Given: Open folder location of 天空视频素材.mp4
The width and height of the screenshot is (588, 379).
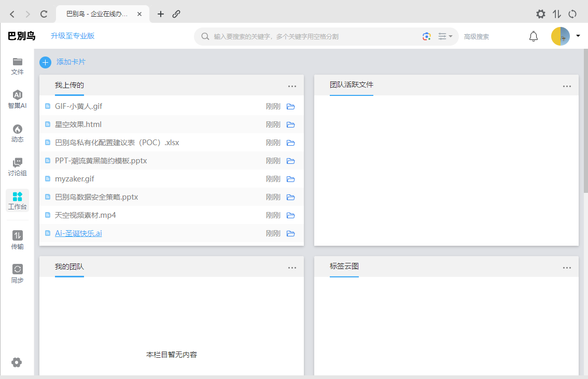Looking at the screenshot, I should point(290,215).
